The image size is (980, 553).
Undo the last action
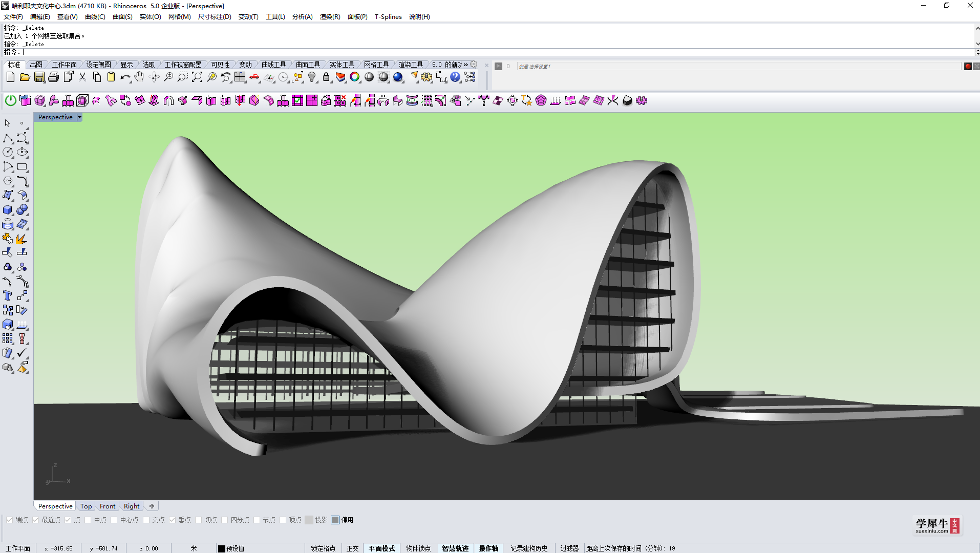[x=125, y=77]
